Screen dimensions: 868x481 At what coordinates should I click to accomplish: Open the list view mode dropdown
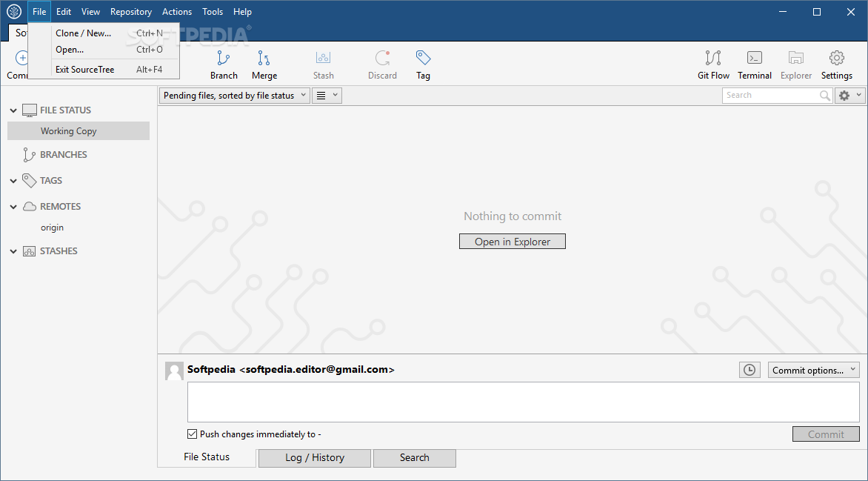pyautogui.click(x=327, y=96)
